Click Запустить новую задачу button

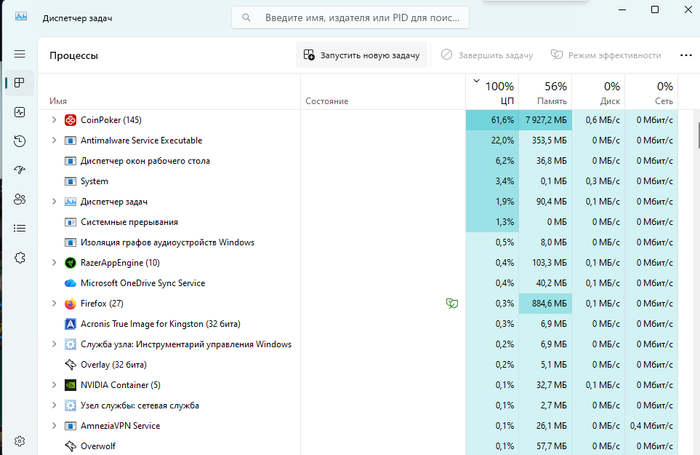(362, 55)
